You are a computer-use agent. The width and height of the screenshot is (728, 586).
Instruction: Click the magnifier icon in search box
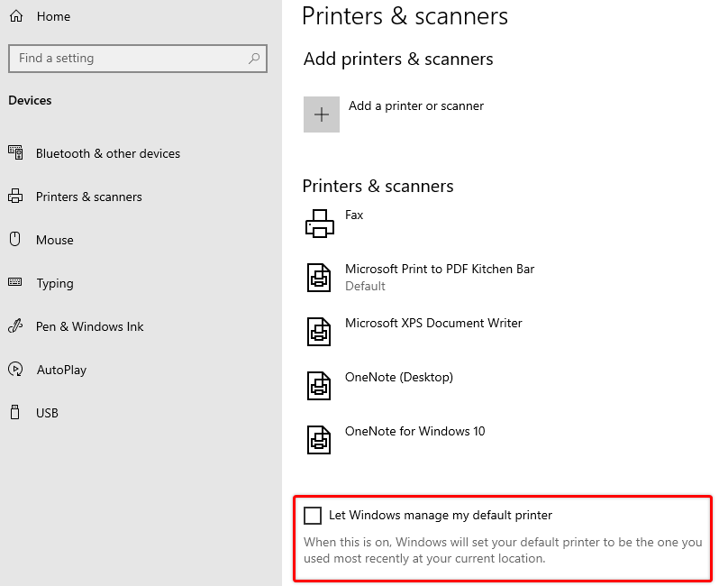[253, 58]
